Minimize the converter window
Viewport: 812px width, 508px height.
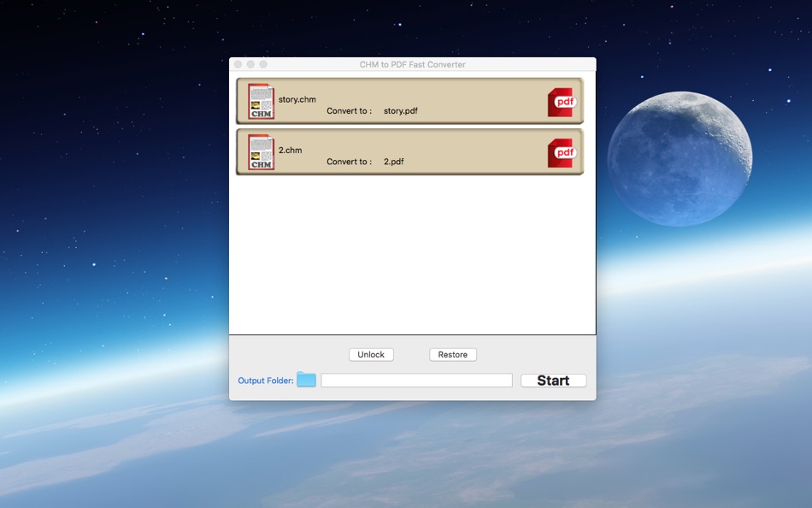(250, 64)
